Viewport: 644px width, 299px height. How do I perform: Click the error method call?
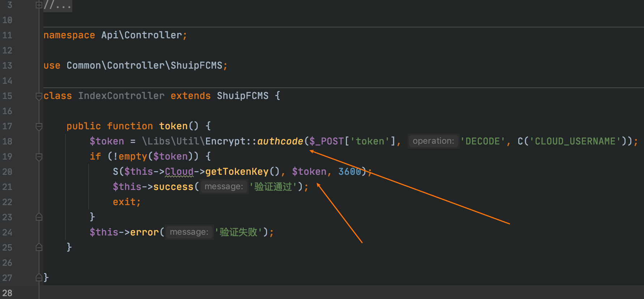point(144,232)
